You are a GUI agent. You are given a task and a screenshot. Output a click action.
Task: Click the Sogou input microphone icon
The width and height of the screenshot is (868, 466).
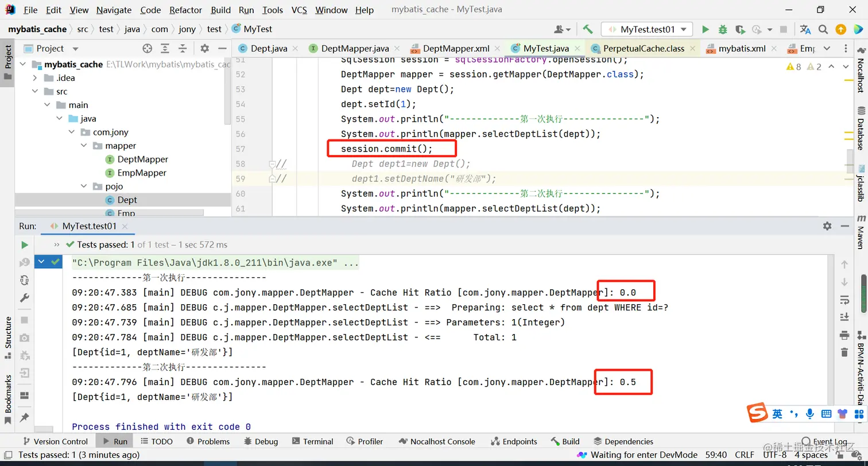pyautogui.click(x=809, y=413)
